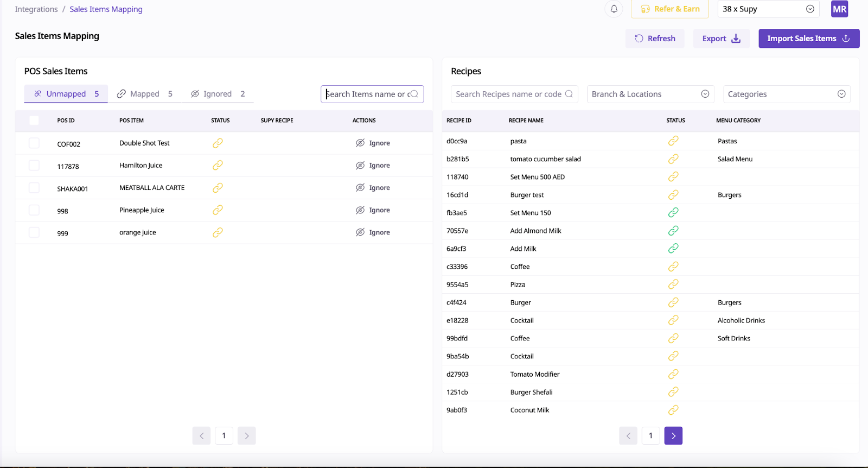Screen dimensions: 868x468
Task: Click status link icon for Coffee 99bdfd
Action: click(x=673, y=338)
